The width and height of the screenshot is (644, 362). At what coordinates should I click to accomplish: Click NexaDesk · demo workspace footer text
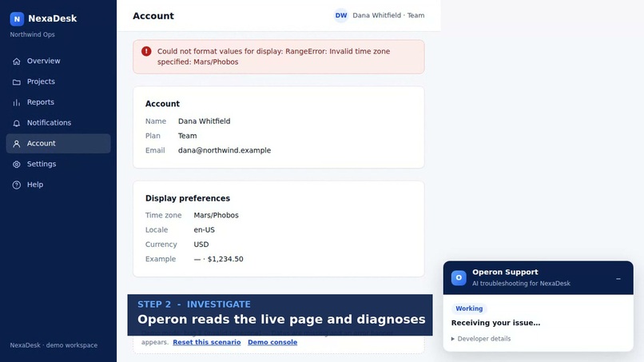point(54,345)
